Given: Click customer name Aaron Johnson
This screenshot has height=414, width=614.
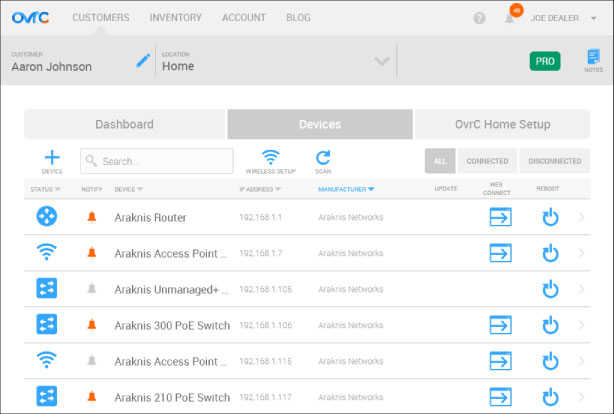Looking at the screenshot, I should coord(51,67).
